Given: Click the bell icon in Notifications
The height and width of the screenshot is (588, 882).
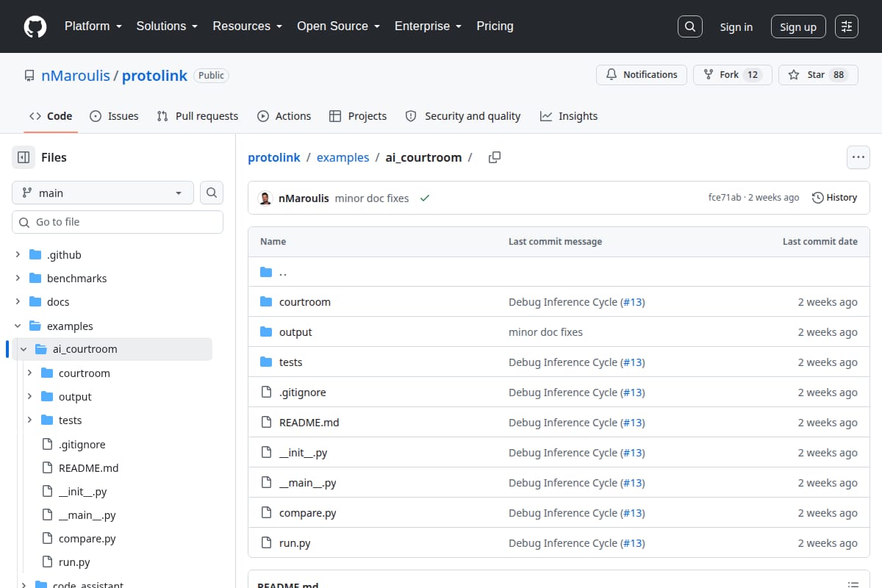Looking at the screenshot, I should pyautogui.click(x=612, y=74).
